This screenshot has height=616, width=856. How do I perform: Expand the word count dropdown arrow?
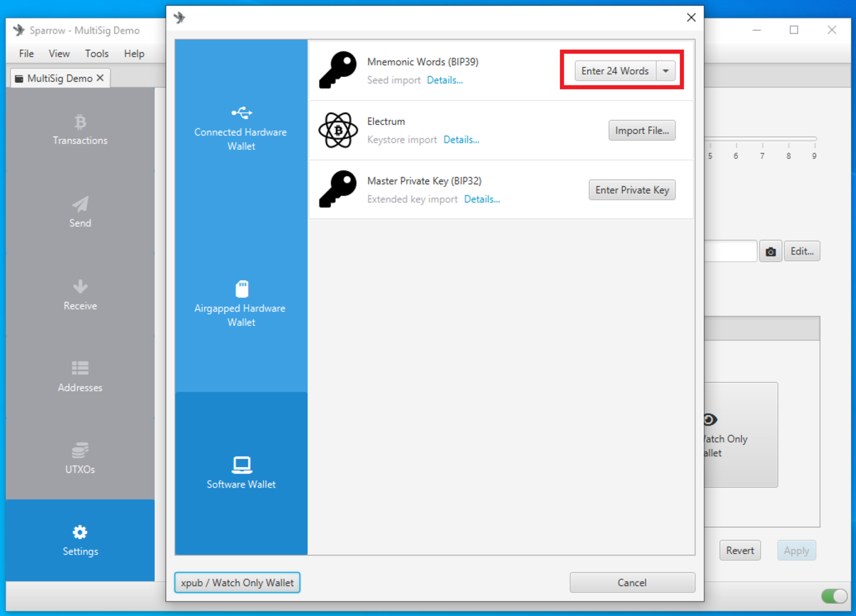click(x=666, y=71)
